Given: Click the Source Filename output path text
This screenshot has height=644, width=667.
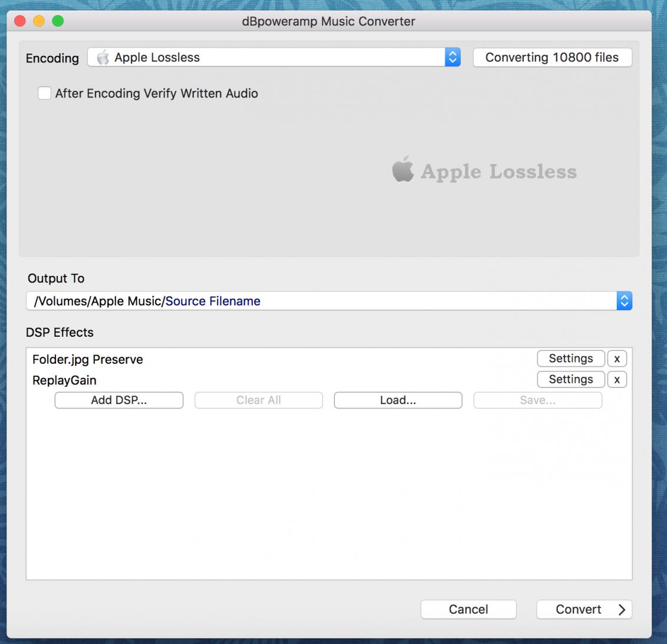Looking at the screenshot, I should tap(213, 301).
